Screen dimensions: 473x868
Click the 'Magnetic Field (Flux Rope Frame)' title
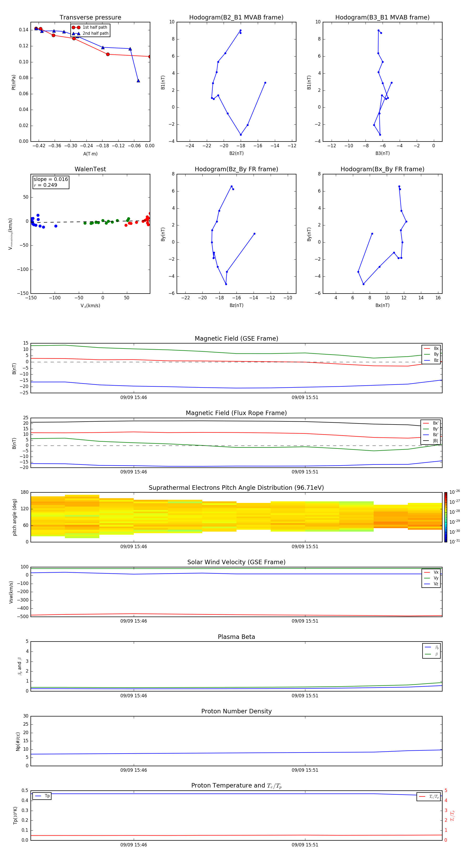[x=236, y=413]
